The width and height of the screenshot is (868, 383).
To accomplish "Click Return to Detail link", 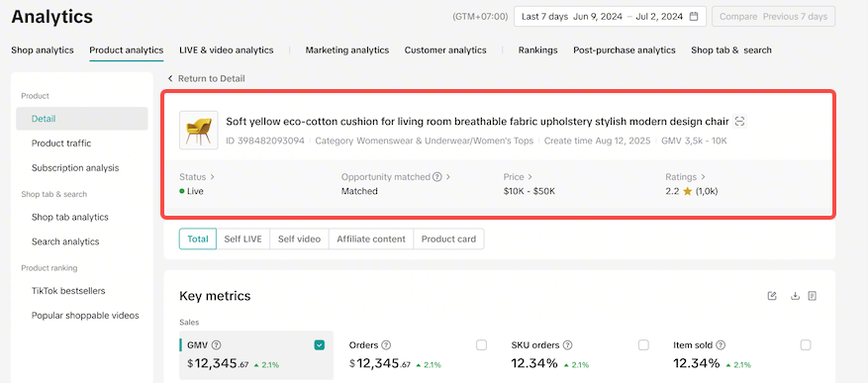I will point(212,78).
